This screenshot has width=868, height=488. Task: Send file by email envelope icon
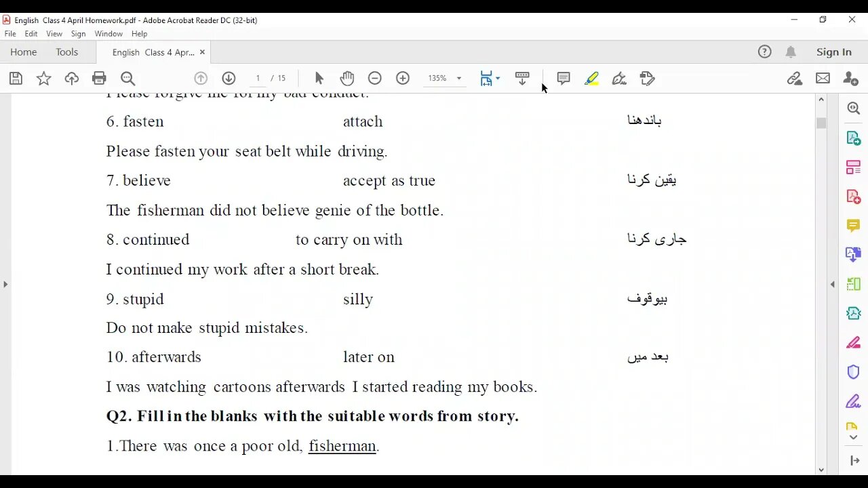823,79
